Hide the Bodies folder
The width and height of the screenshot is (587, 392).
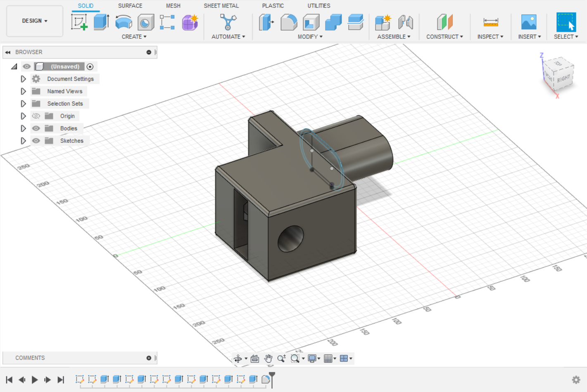pyautogui.click(x=36, y=128)
